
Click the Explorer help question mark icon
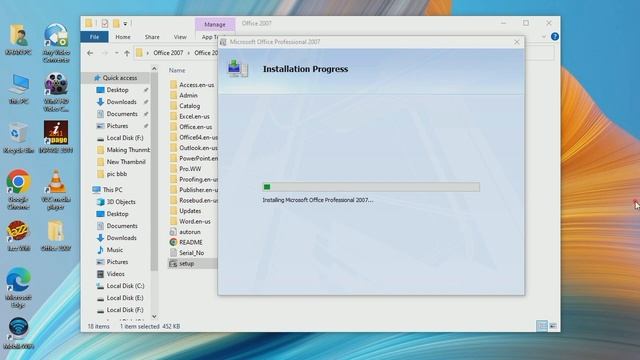(x=555, y=37)
